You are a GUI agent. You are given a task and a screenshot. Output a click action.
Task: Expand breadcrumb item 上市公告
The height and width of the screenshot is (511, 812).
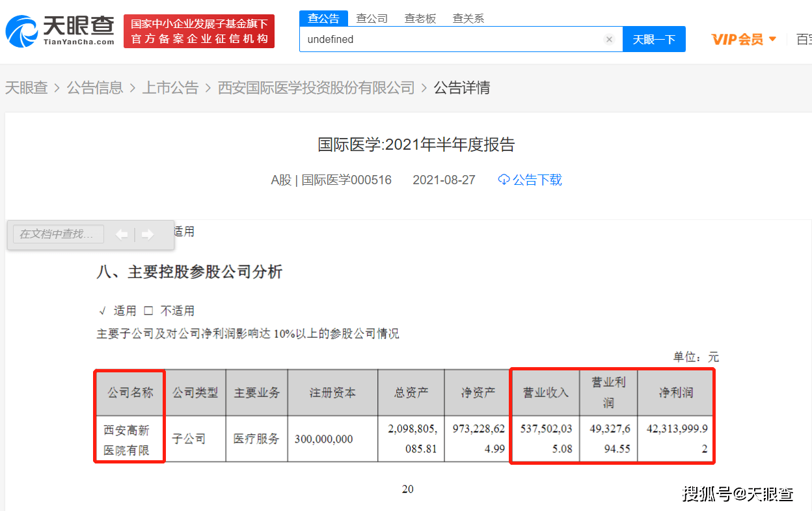170,87
